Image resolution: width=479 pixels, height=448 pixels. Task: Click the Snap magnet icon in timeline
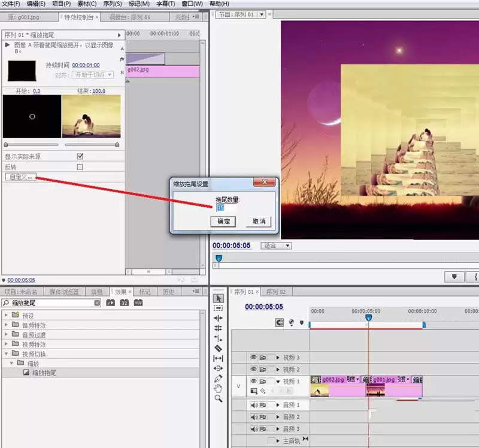[x=279, y=323]
